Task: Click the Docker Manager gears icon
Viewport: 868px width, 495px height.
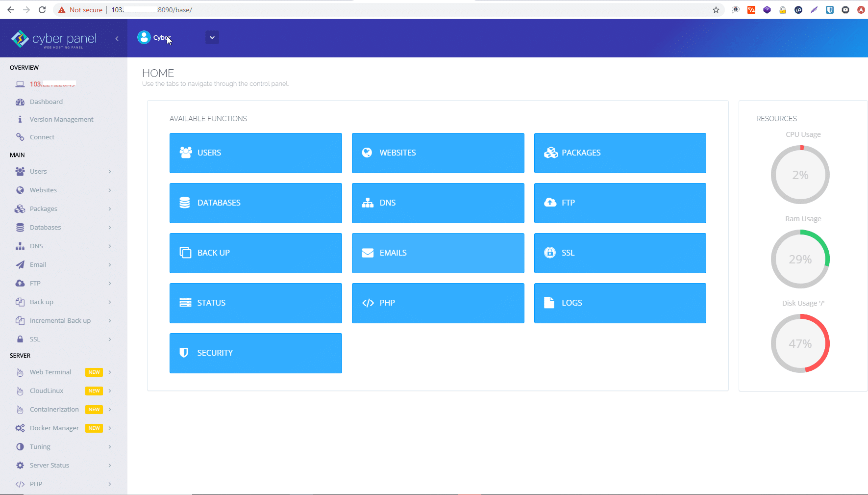Action: coord(20,428)
